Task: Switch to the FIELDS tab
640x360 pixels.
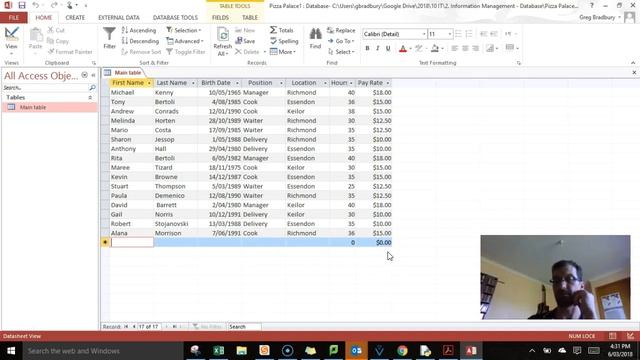Action: click(220, 18)
